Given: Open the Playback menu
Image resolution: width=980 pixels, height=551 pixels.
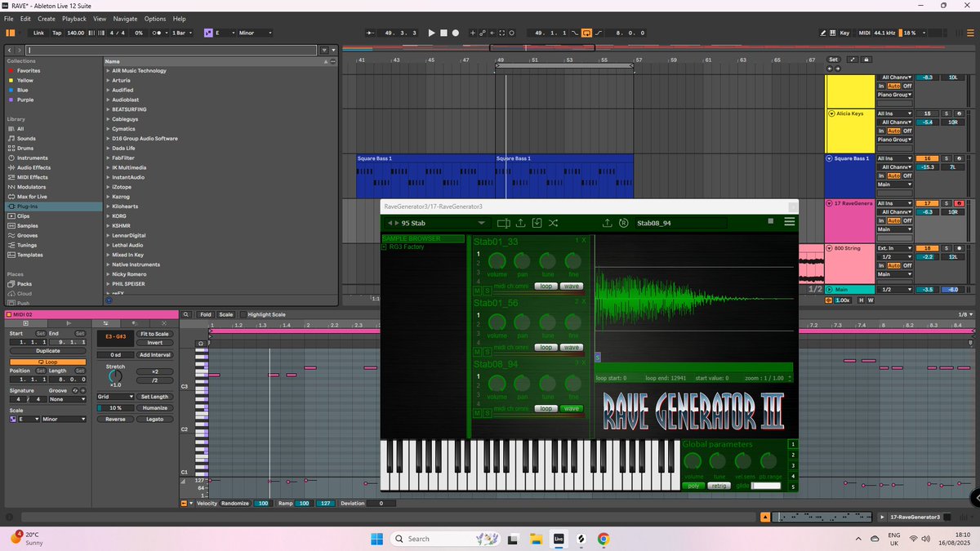Looking at the screenshot, I should pos(74,18).
